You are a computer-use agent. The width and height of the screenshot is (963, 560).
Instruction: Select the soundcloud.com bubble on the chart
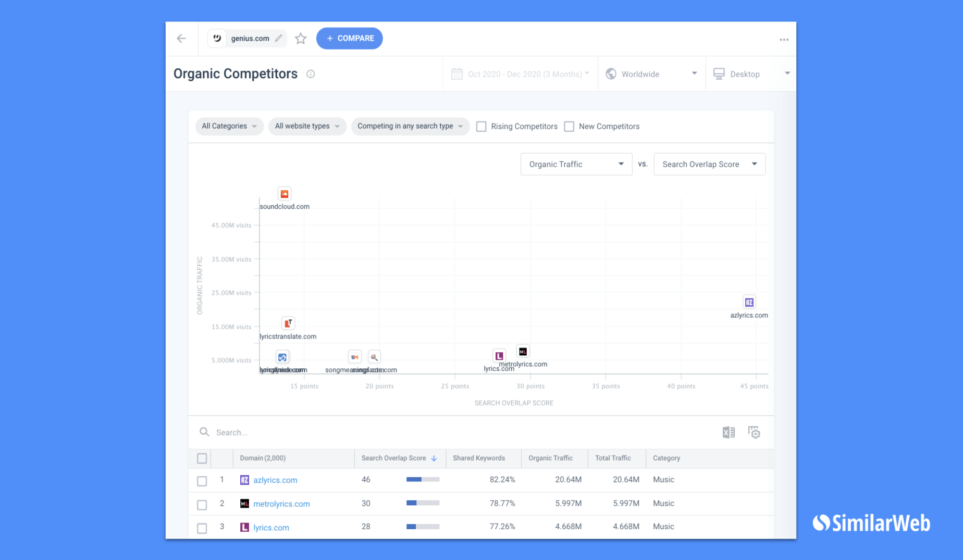click(284, 193)
